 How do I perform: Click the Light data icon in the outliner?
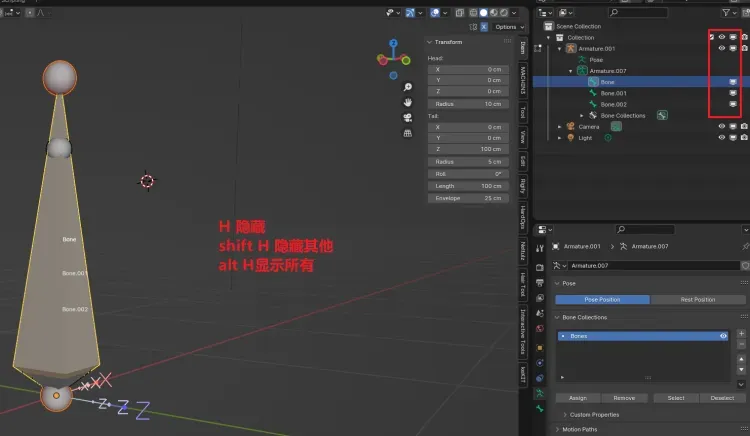[x=607, y=138]
